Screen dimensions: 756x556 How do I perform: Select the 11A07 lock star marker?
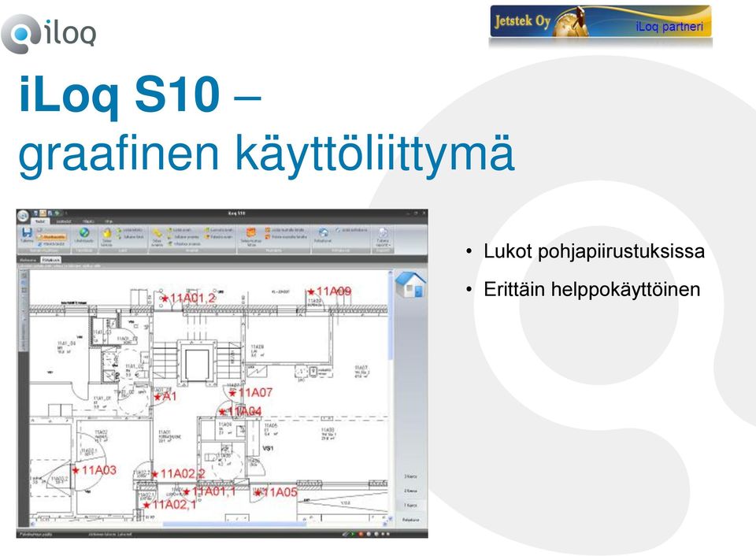[x=233, y=394]
